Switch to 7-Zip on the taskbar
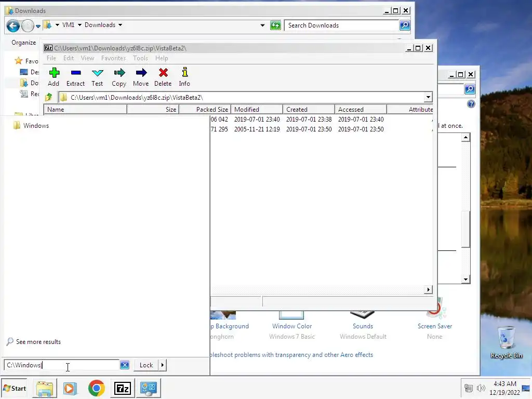The image size is (532, 399). 123,388
